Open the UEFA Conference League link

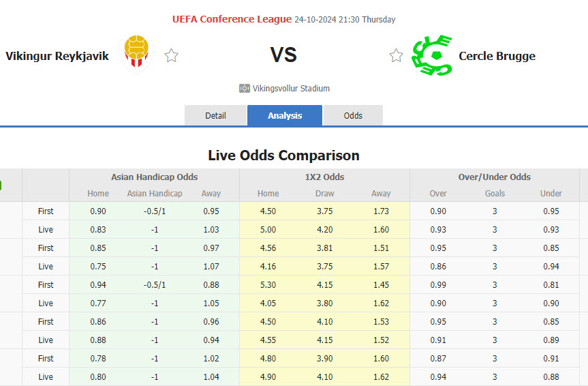pyautogui.click(x=232, y=19)
